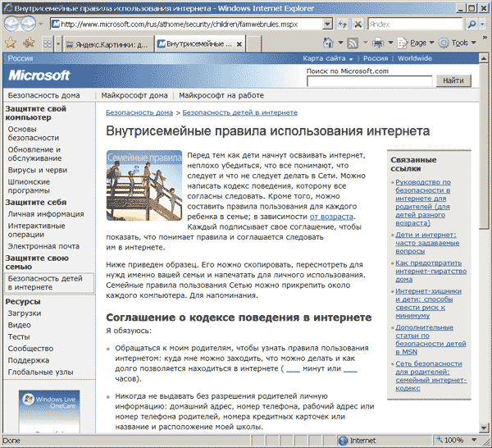Expand the address bar URL dropdown
Image resolution: width=492 pixels, height=448 pixels.
click(328, 25)
